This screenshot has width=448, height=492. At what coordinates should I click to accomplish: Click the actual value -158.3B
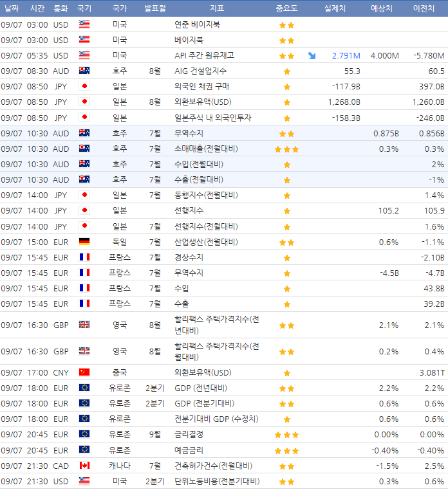(346, 118)
